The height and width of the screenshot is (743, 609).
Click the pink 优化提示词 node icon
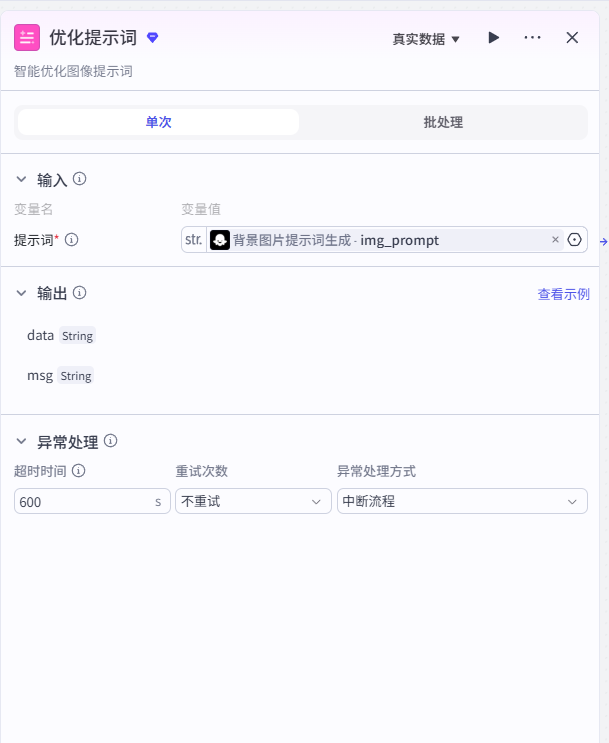(27, 37)
